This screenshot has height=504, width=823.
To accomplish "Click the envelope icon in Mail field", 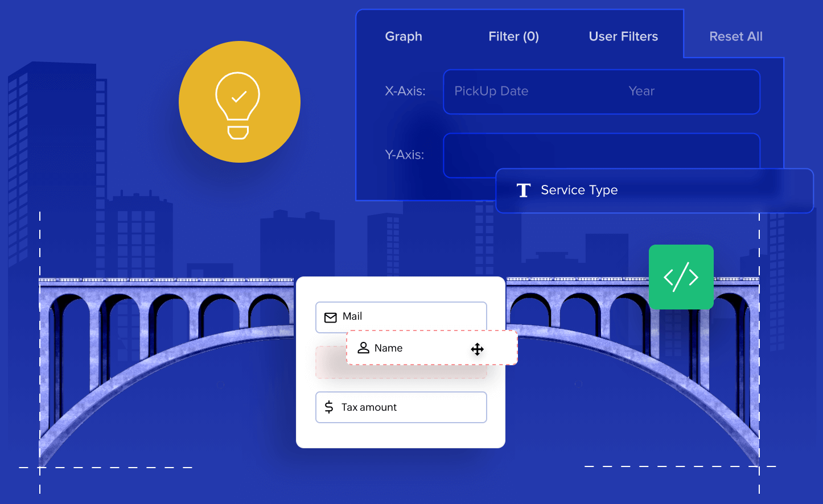I will (330, 317).
